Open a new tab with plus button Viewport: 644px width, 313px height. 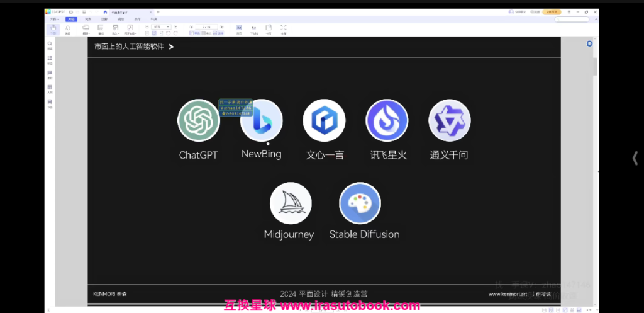(x=158, y=13)
